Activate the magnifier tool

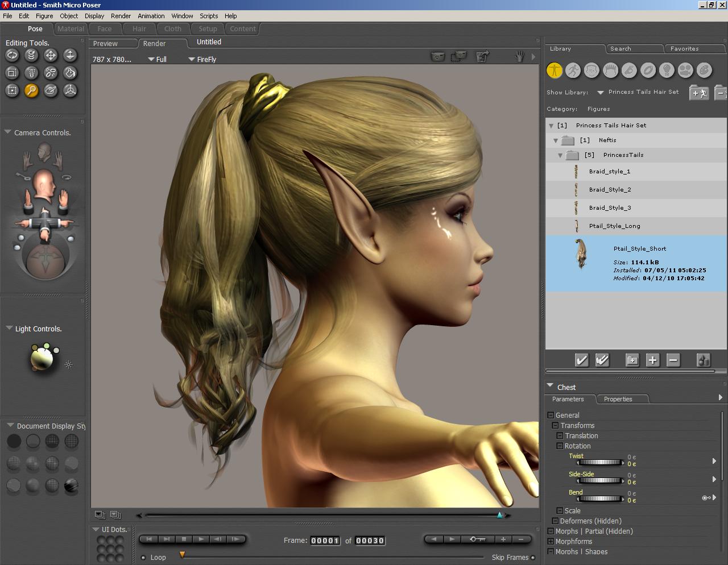coord(31,90)
